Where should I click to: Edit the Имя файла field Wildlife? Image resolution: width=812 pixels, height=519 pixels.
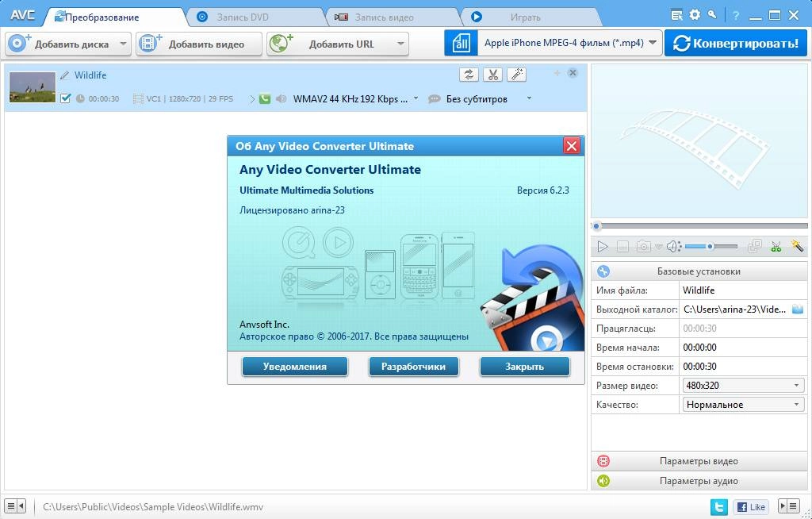point(743,290)
